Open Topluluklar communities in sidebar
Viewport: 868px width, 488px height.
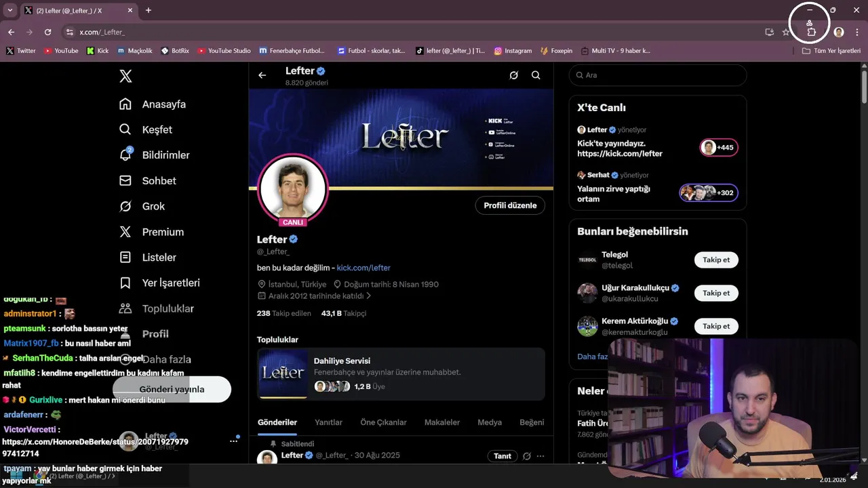[156, 308]
